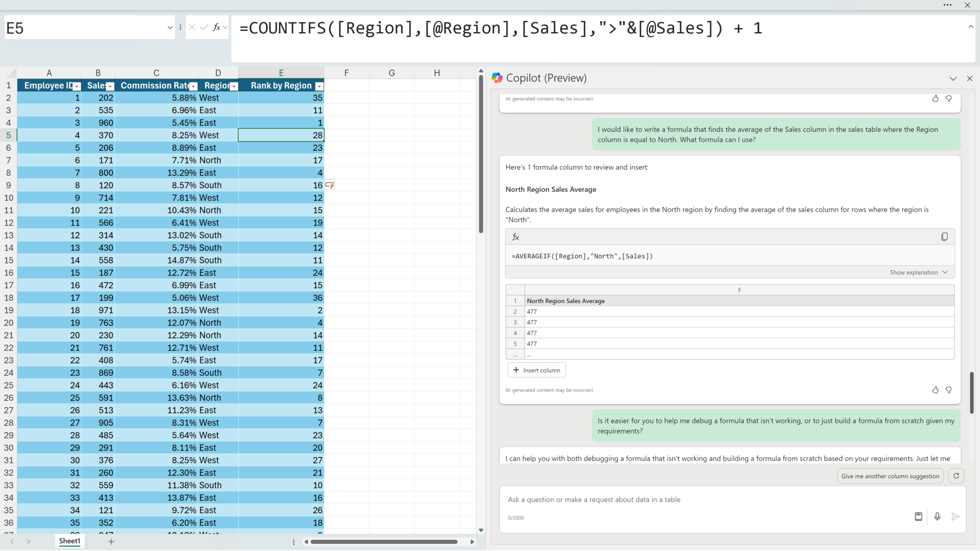Open the Rank by Region filter dropdown
Viewport: 980px width, 551px height.
click(319, 86)
